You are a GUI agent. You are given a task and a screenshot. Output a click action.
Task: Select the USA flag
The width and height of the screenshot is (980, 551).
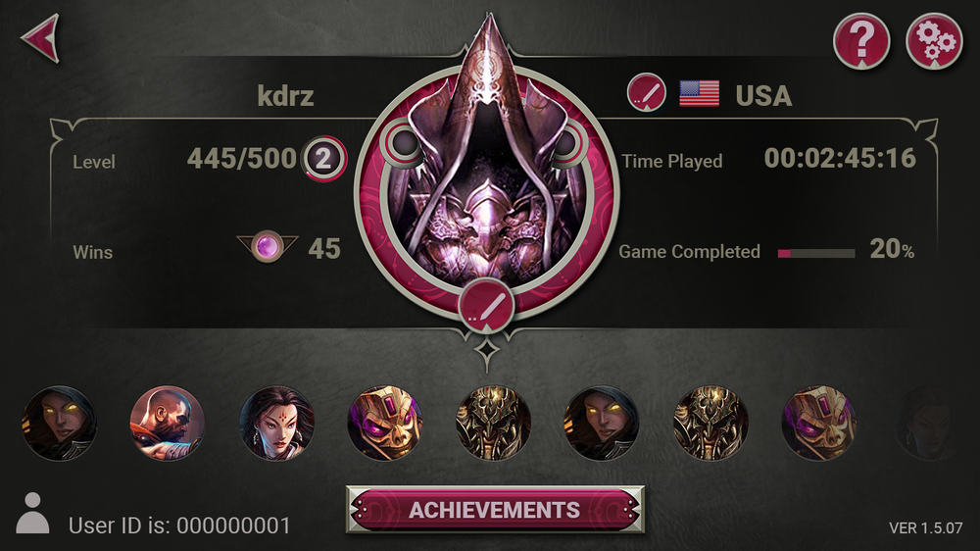pos(699,94)
